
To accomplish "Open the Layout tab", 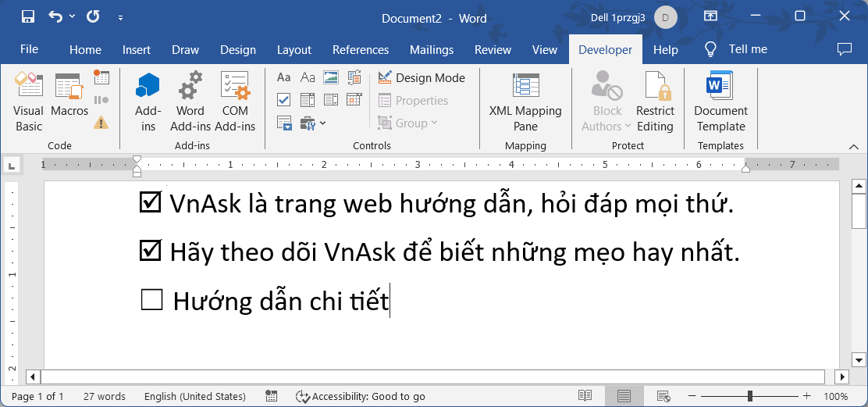I will [x=294, y=49].
